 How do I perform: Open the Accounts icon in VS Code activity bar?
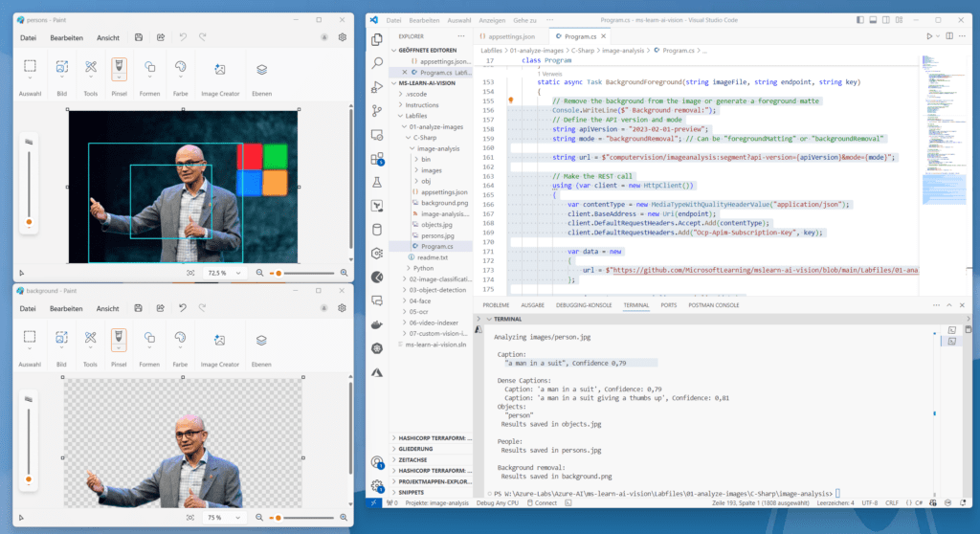point(377,463)
